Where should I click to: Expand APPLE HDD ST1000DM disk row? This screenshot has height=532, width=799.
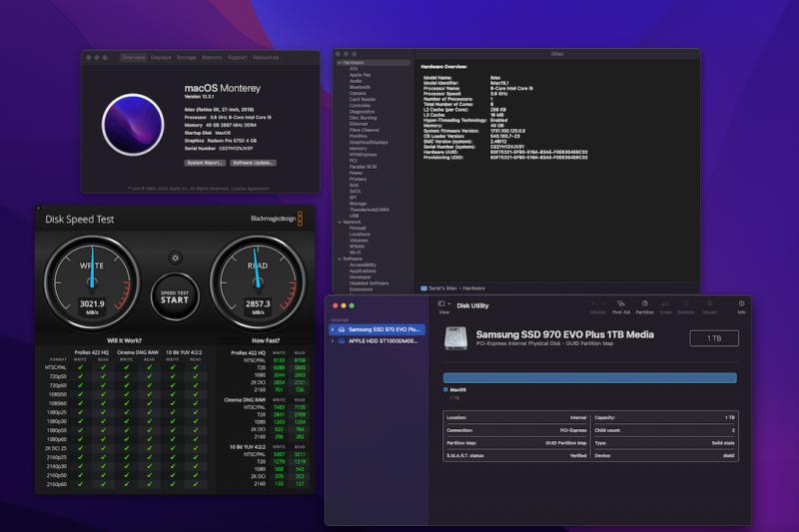[333, 341]
